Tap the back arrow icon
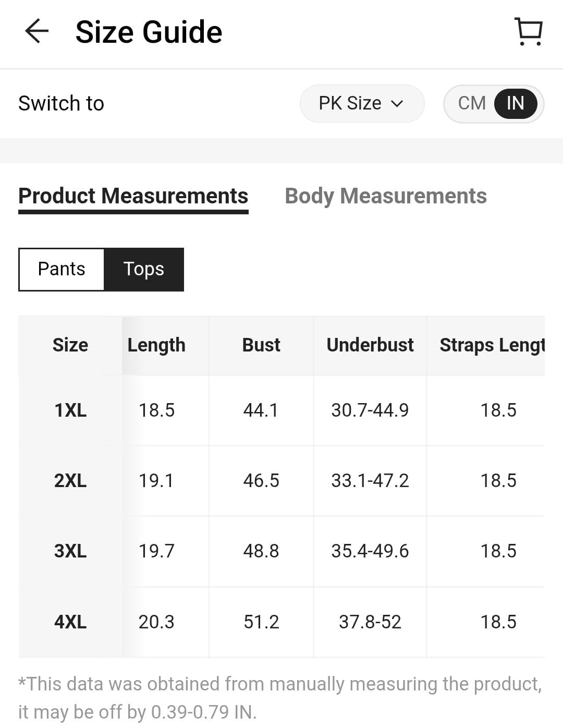This screenshot has width=563, height=728. click(x=36, y=31)
